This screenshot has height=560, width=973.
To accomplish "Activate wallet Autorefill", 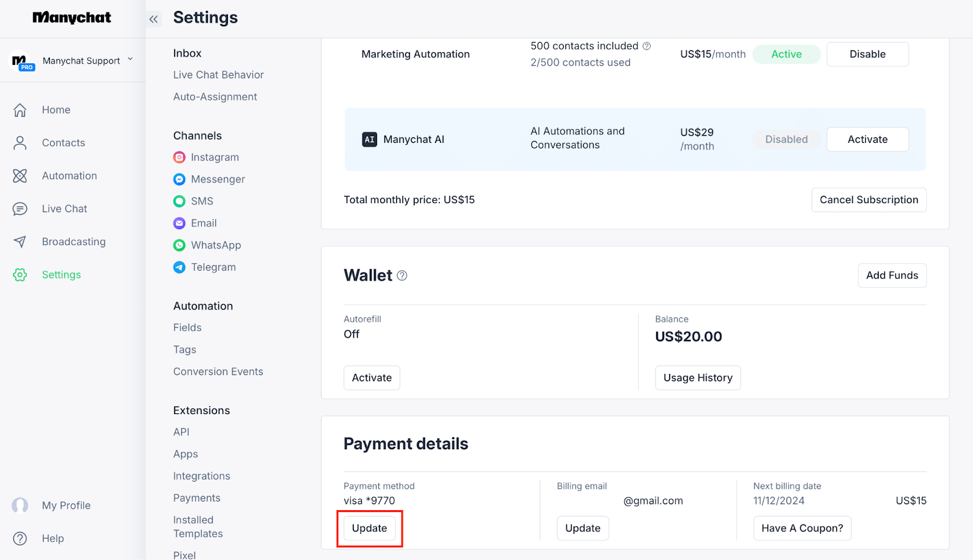I will (372, 378).
